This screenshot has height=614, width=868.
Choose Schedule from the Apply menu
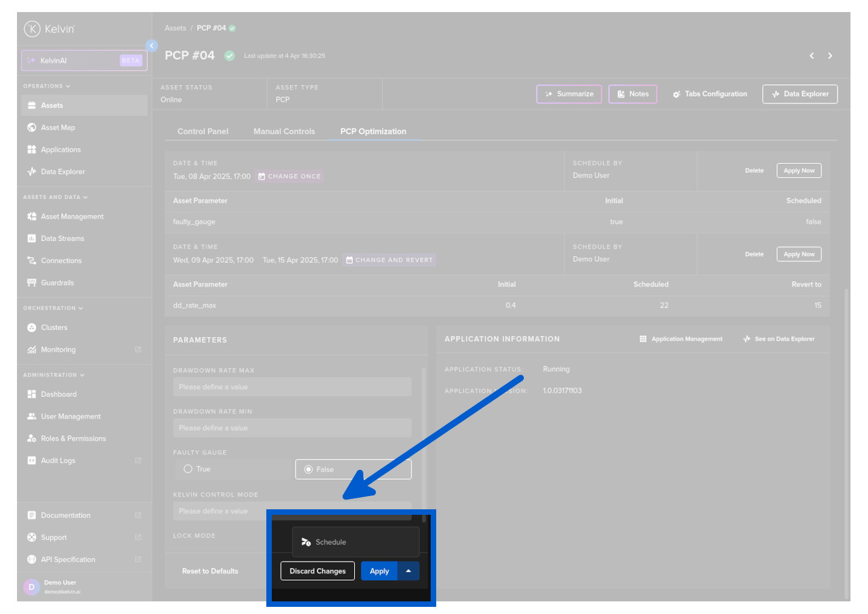click(330, 542)
